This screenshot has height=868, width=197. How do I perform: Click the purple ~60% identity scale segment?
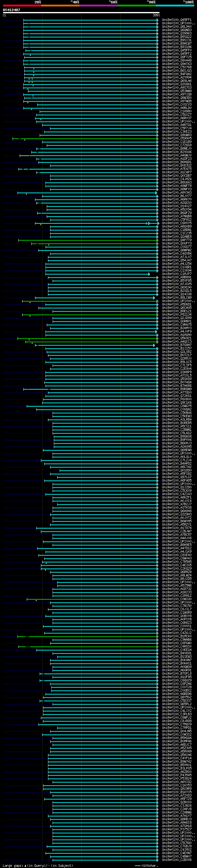click(99, 6)
